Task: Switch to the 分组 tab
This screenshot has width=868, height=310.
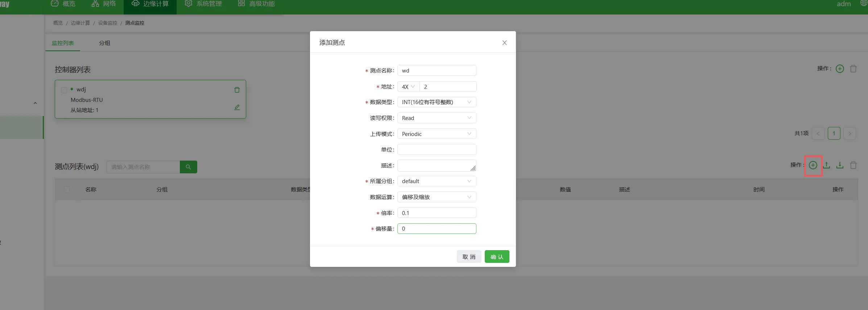Action: tap(104, 43)
